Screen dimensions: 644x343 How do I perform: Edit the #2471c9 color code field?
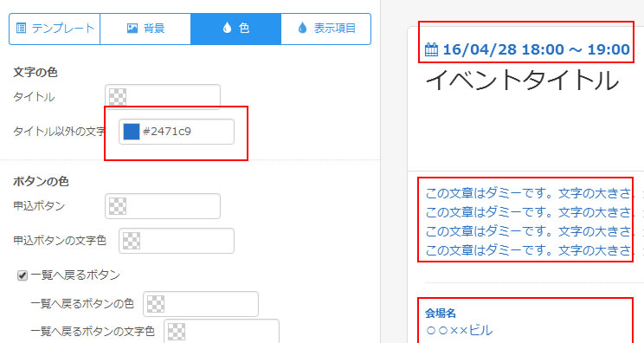(177, 132)
